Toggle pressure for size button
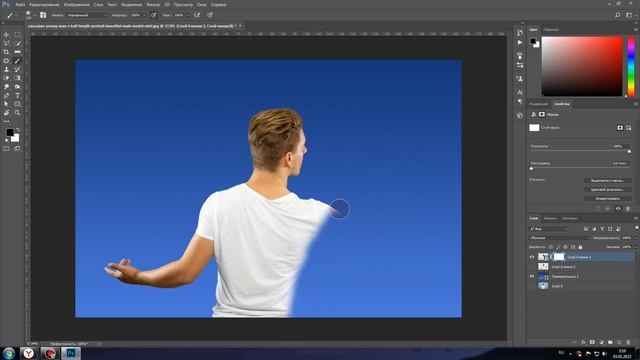 210,15
